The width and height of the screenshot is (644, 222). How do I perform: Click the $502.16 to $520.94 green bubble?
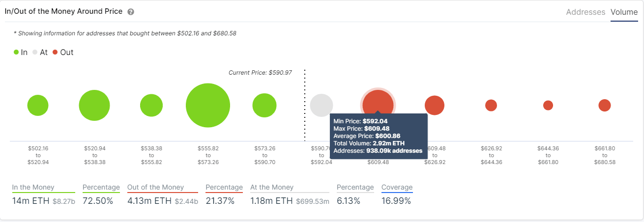pyautogui.click(x=38, y=106)
